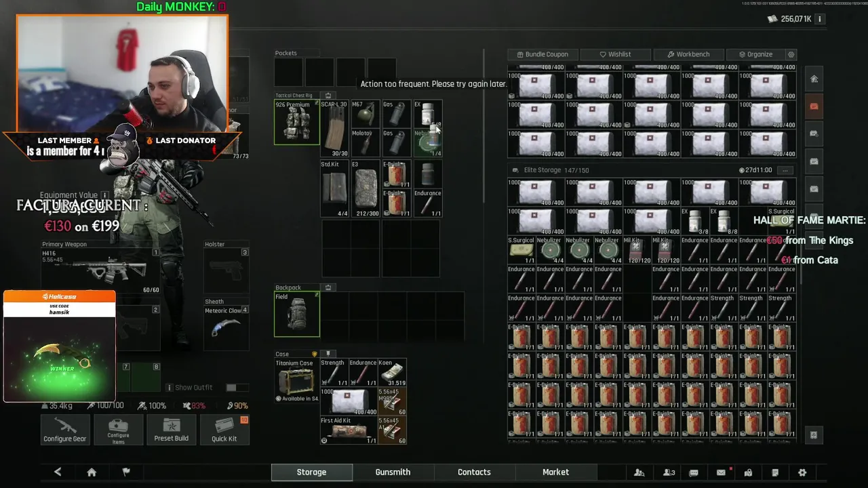Open the organize settings gear icon
The image size is (868, 488).
click(791, 54)
